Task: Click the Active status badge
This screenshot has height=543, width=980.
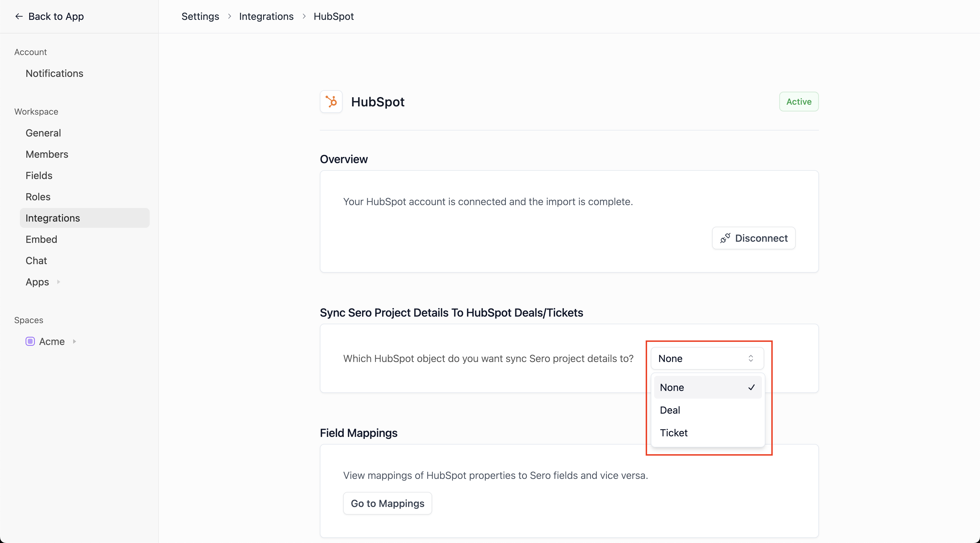Action: (799, 102)
